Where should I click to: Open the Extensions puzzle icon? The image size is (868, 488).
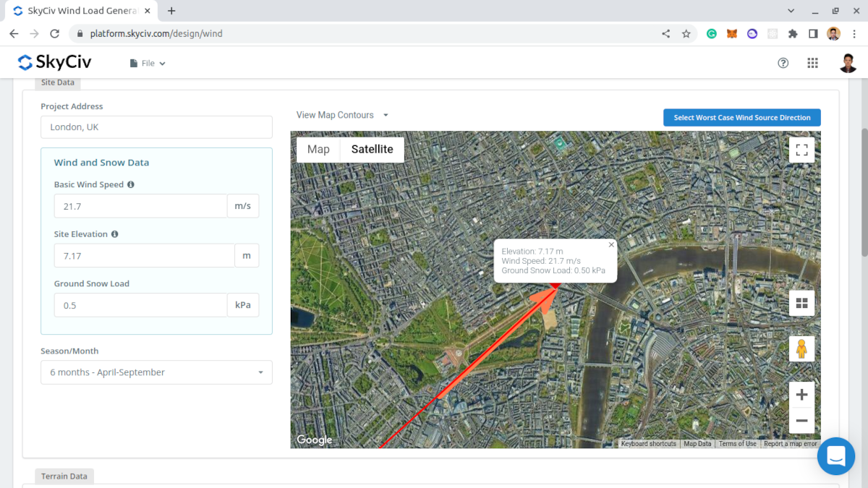[793, 33]
